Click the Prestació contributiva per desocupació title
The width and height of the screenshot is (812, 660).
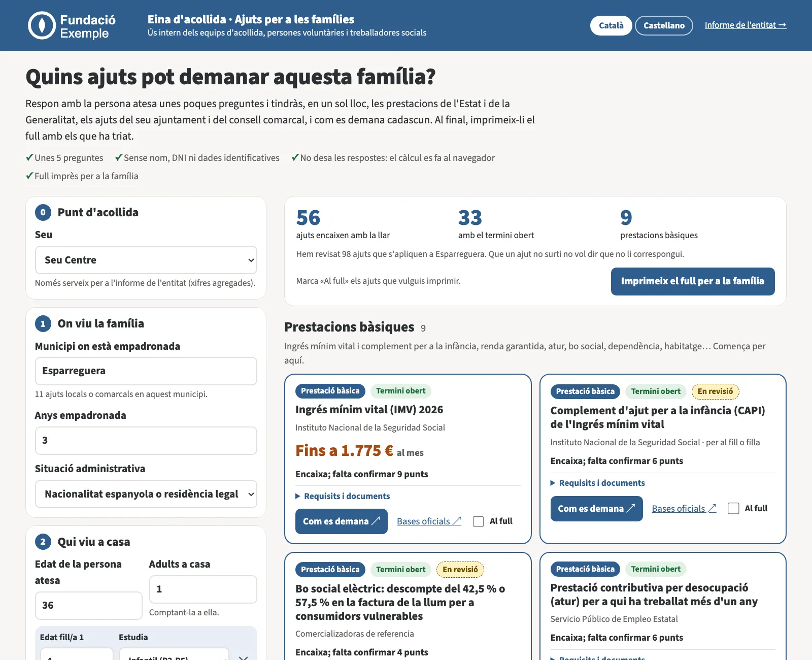(x=654, y=595)
